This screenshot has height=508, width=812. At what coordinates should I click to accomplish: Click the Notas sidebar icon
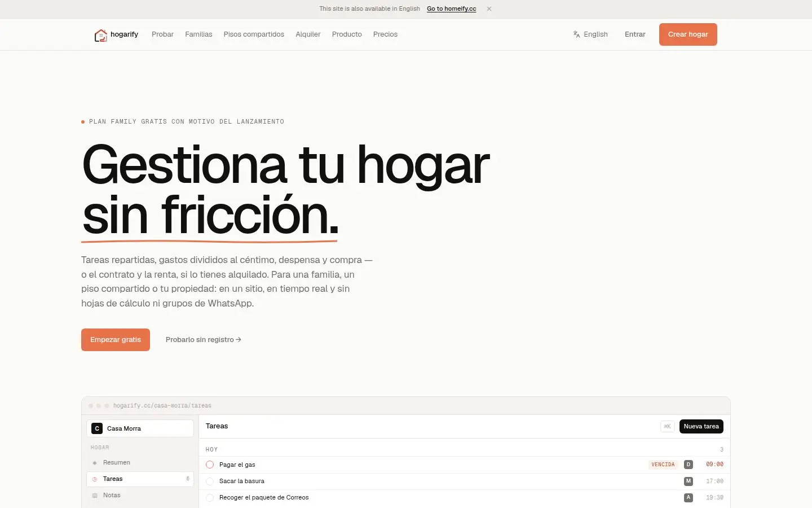(x=95, y=496)
